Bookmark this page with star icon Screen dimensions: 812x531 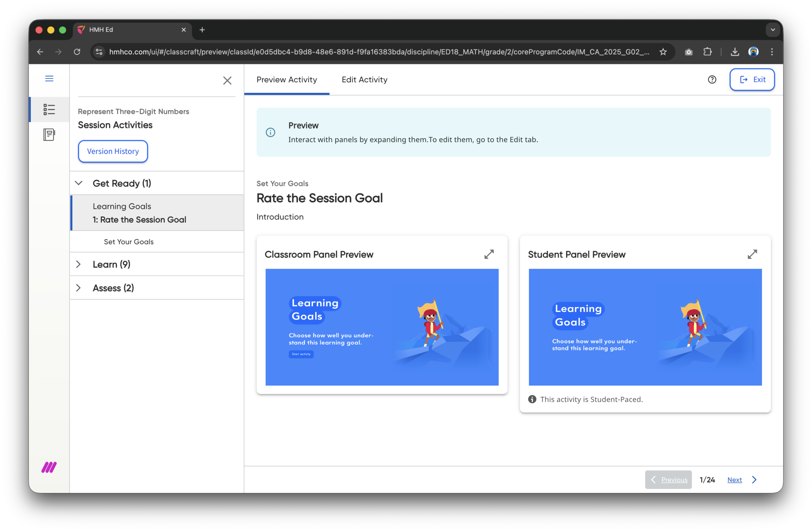click(x=663, y=52)
